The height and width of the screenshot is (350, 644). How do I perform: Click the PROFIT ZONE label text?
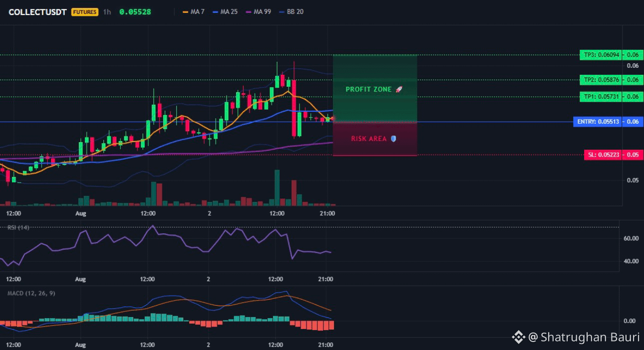[x=369, y=89]
